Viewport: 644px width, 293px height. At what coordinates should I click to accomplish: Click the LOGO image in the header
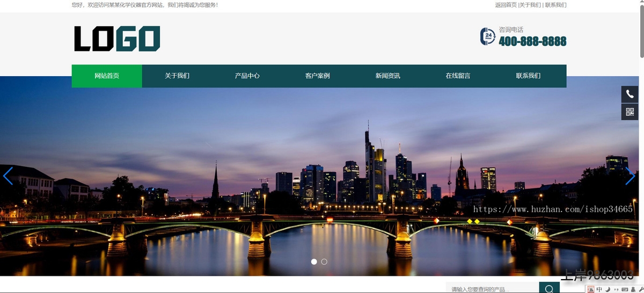click(x=117, y=39)
